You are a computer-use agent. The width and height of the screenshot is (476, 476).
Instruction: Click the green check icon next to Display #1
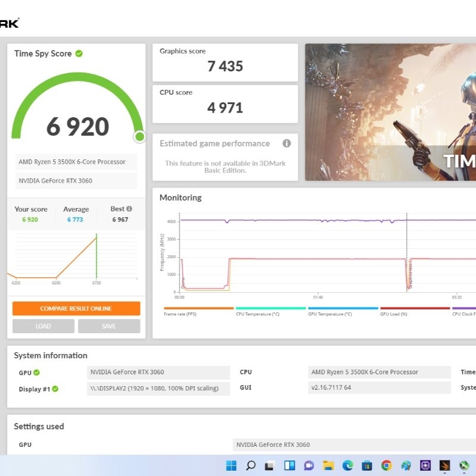point(55,389)
